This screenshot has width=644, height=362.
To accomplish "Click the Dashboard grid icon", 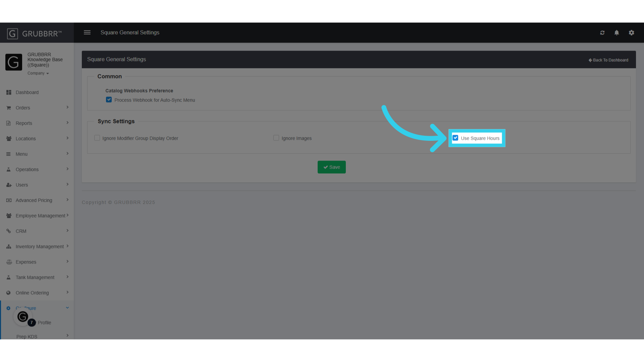I will click(x=9, y=93).
